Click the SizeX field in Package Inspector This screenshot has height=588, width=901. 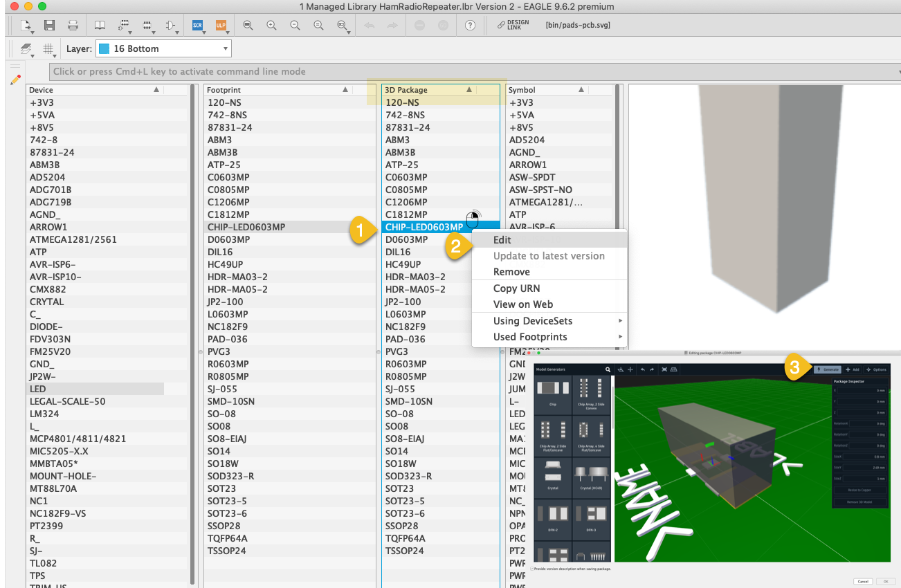coord(864,457)
